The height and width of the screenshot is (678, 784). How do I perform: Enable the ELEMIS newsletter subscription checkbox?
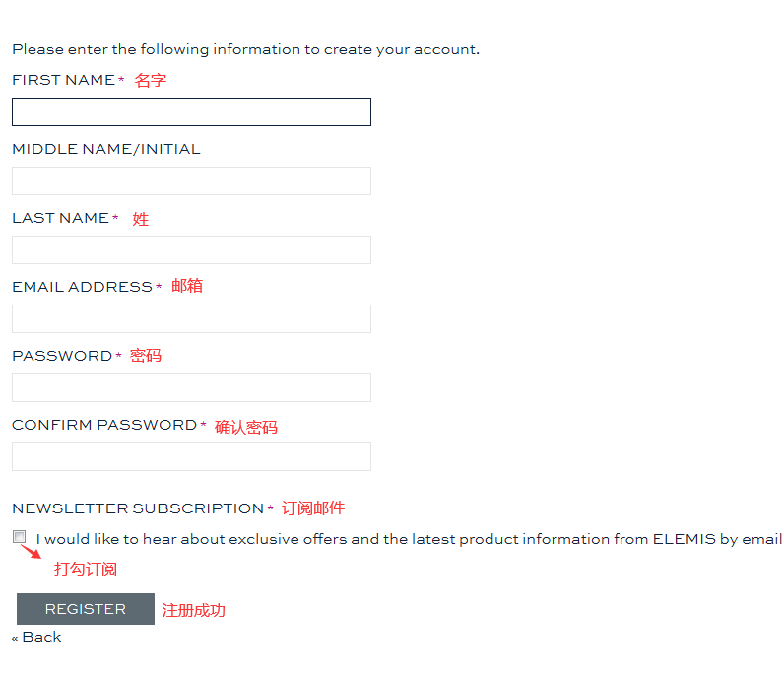pos(20,537)
